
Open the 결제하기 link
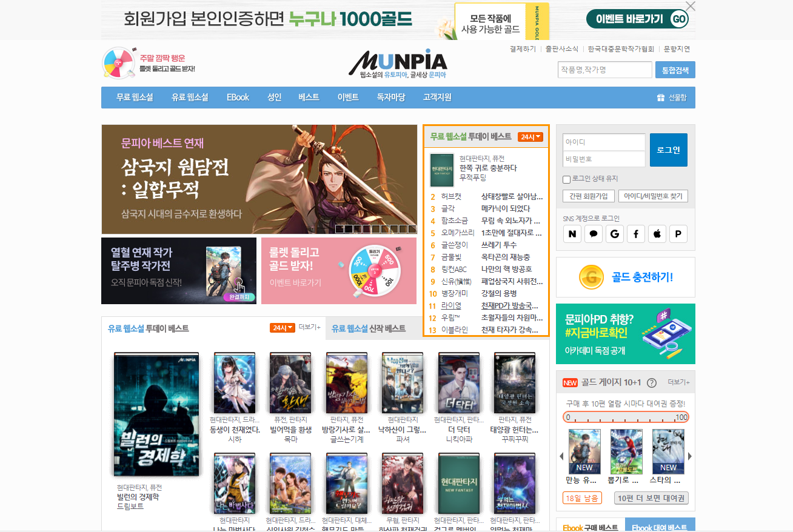[523, 49]
